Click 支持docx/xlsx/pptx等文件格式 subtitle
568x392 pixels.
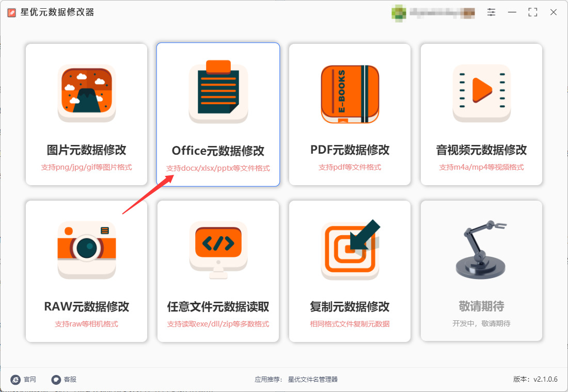click(x=218, y=168)
